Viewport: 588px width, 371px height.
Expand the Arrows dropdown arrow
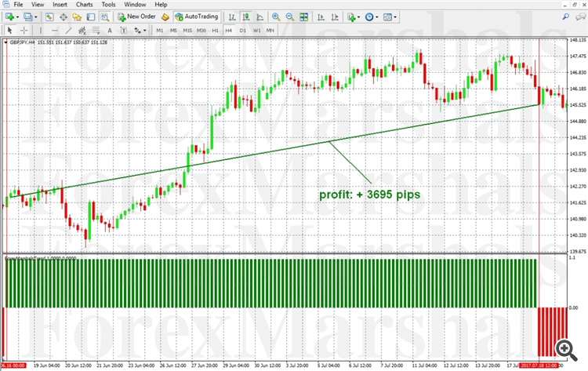[x=145, y=31]
